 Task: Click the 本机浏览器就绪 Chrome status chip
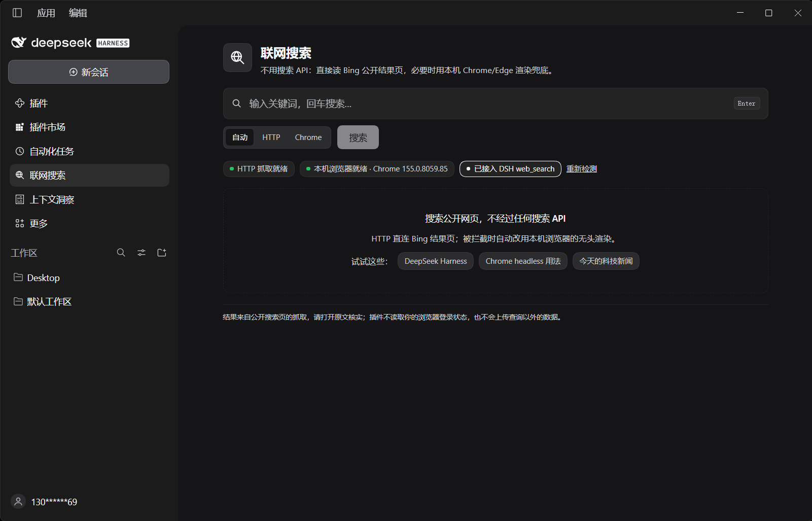click(377, 169)
